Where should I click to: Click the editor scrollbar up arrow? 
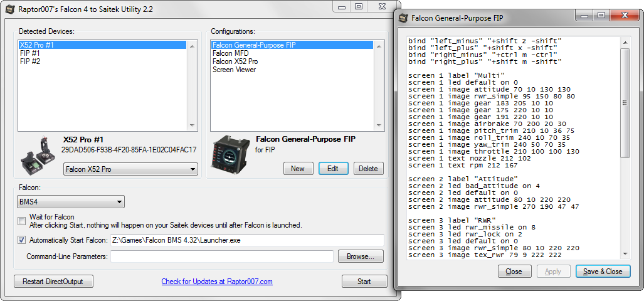coord(625,42)
